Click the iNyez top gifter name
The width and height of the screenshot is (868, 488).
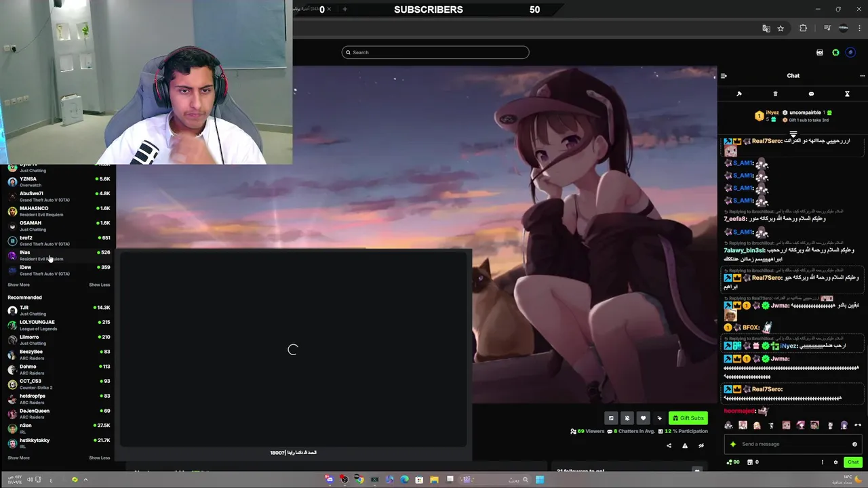(x=772, y=113)
